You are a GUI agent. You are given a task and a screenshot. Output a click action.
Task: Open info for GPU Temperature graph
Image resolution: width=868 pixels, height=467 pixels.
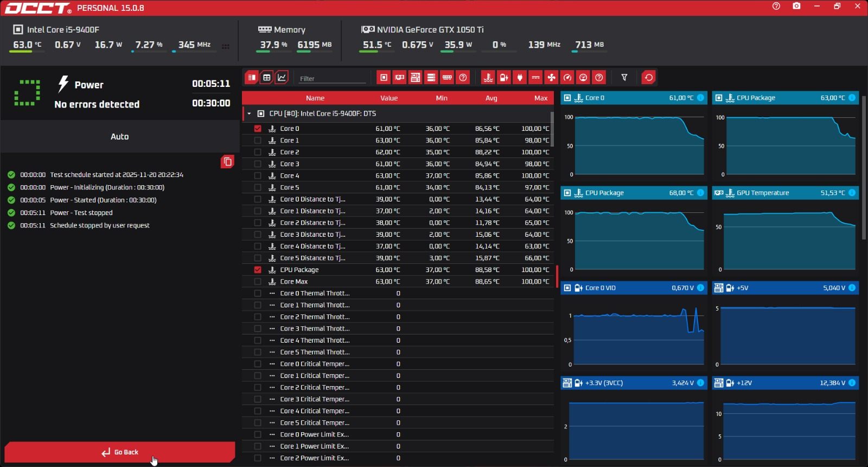point(852,193)
